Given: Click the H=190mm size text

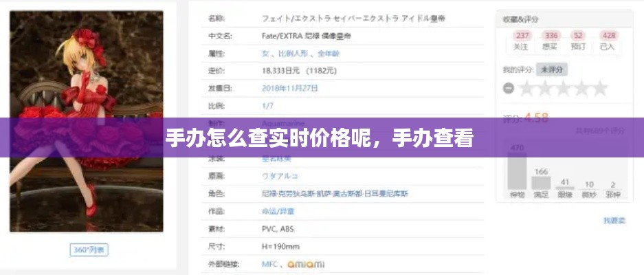Looking at the screenshot, I should click(280, 247).
